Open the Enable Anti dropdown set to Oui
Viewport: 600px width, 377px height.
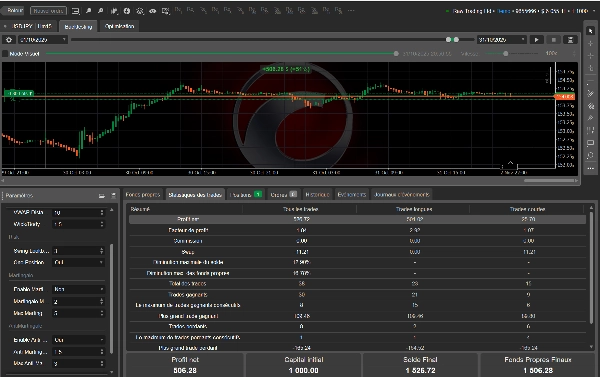(x=78, y=340)
